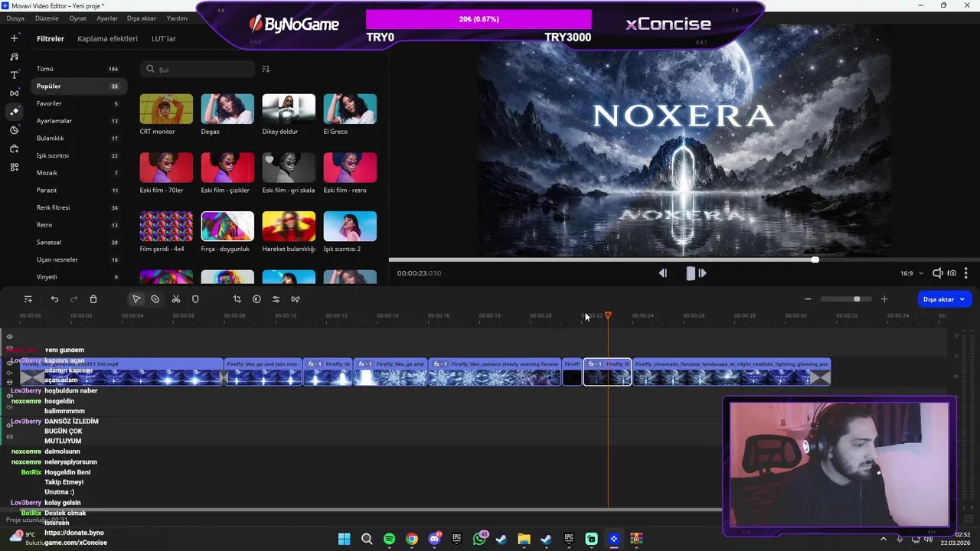The width and height of the screenshot is (980, 551).
Task: Select the Favoriler filter category
Action: pyautogui.click(x=79, y=103)
